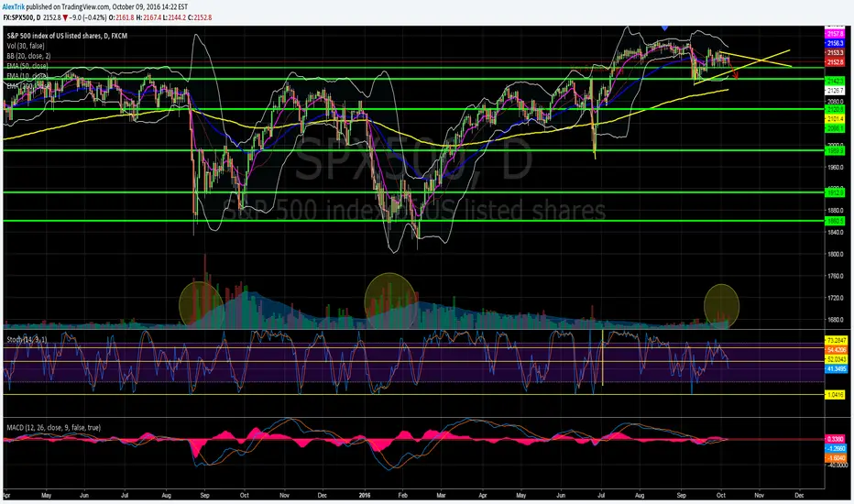Click the green 2120.8 level label
The height and width of the screenshot is (504, 854).
click(x=835, y=110)
